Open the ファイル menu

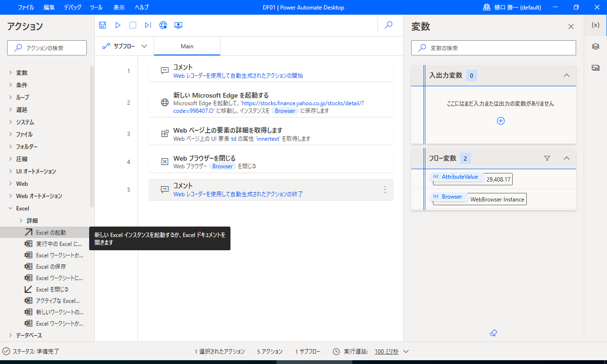click(x=26, y=7)
